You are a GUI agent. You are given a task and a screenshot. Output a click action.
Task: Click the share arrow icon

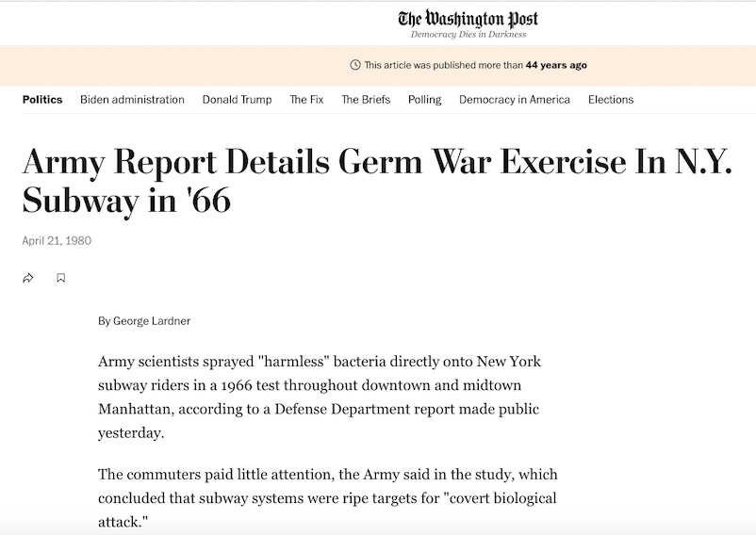click(x=28, y=278)
